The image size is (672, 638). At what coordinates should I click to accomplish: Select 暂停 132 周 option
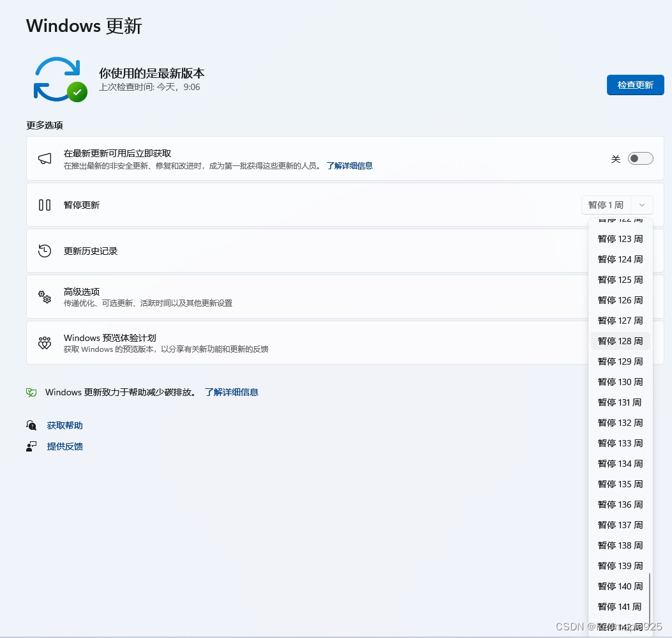(x=620, y=423)
